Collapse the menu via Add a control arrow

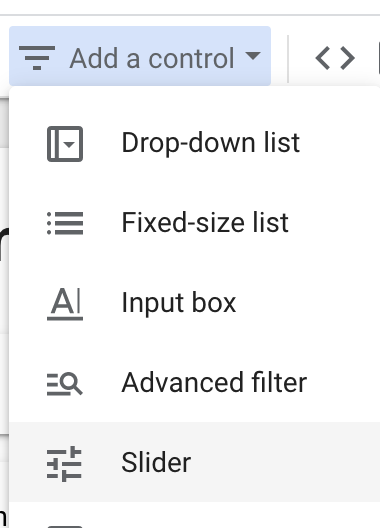253,55
